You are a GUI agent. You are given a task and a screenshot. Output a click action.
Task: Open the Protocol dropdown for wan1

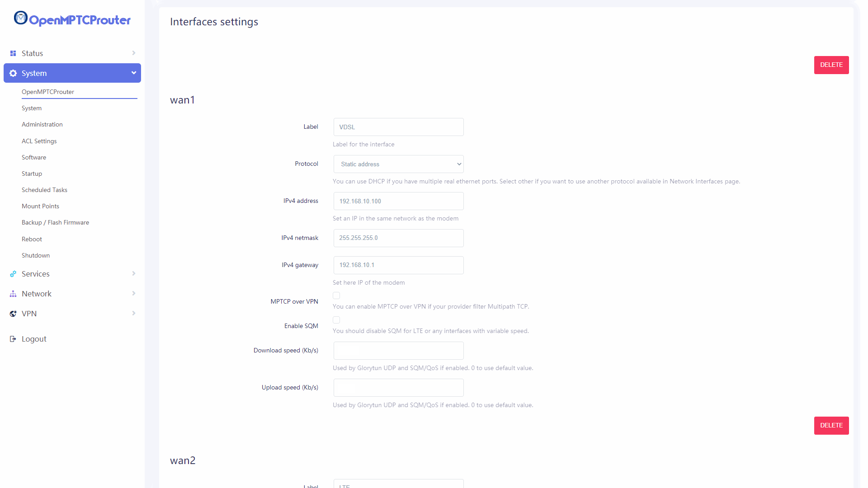coord(398,164)
